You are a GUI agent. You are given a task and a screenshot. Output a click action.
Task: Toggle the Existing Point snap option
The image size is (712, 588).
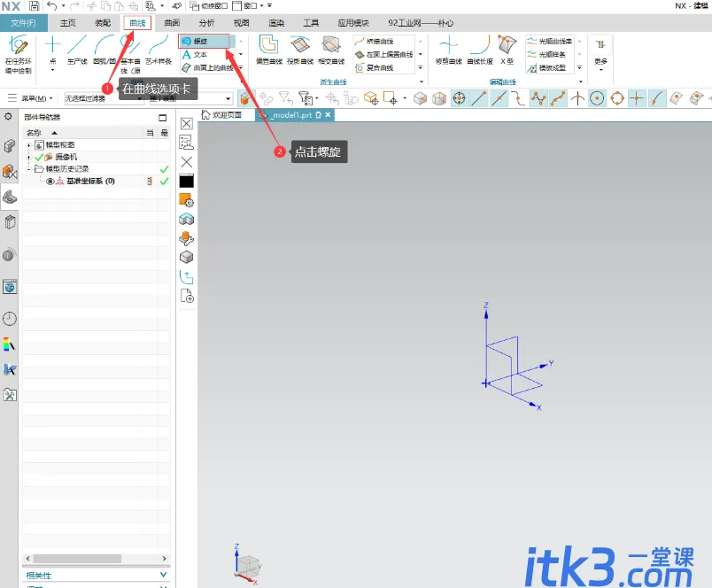click(x=637, y=98)
